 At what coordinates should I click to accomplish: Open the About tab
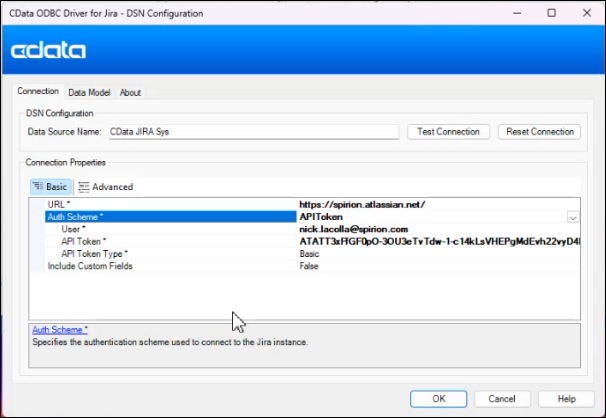click(130, 93)
